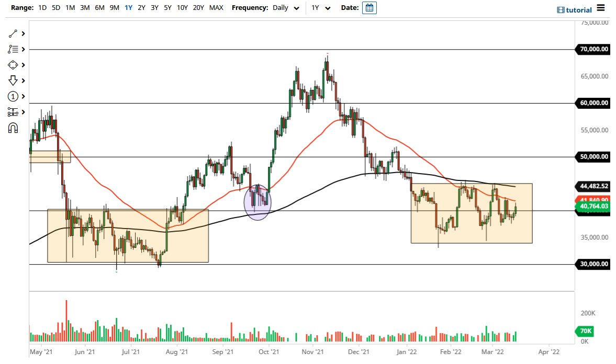Switch range to MAX
616x364 pixels.
pos(216,8)
